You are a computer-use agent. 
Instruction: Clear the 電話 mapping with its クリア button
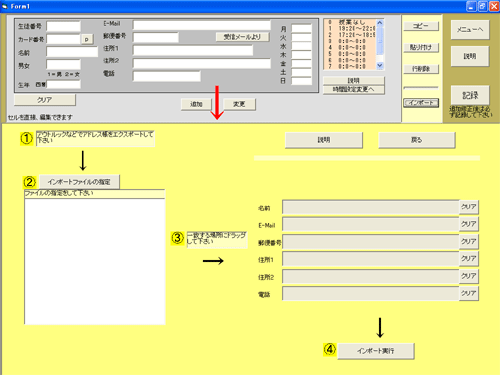469,294
